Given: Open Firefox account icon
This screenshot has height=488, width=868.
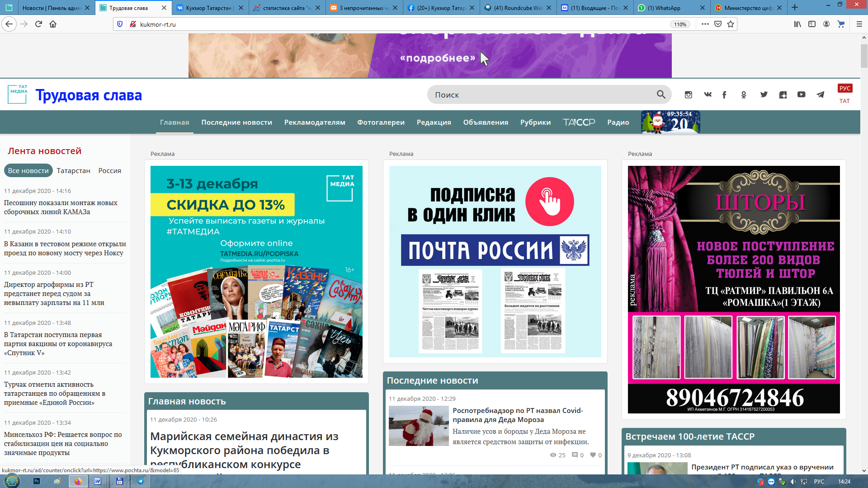Looking at the screenshot, I should (826, 24).
